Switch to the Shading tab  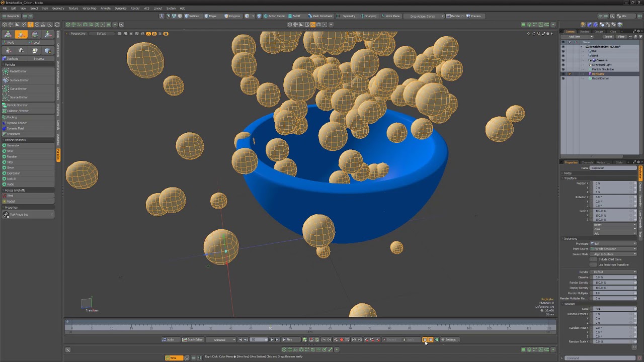click(585, 32)
